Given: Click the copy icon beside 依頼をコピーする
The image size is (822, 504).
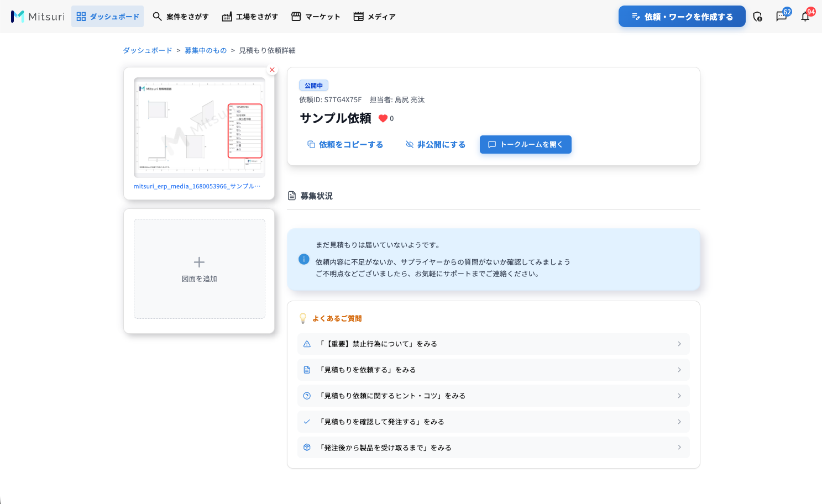Looking at the screenshot, I should click(x=311, y=144).
